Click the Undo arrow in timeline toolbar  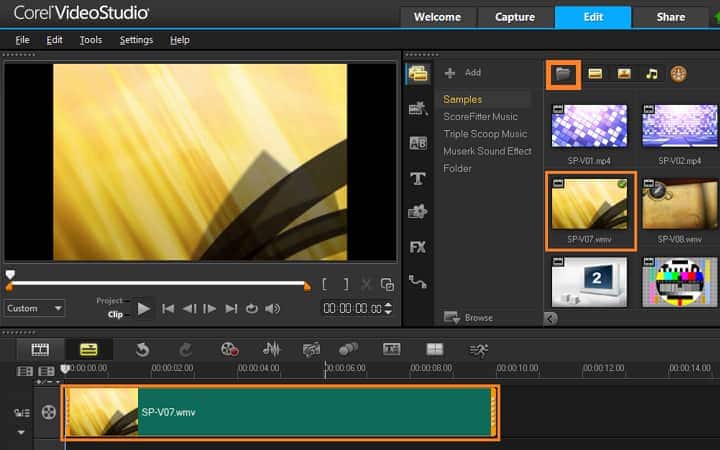[x=143, y=349]
